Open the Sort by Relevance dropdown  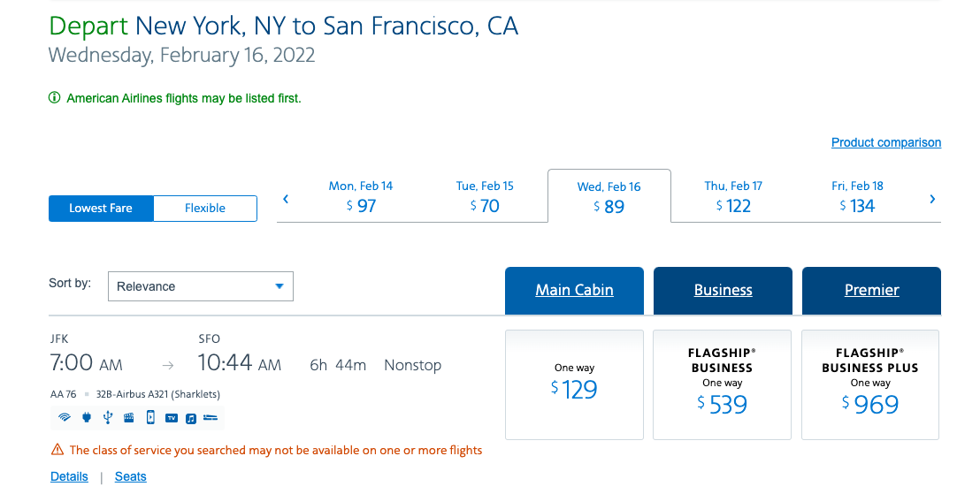coord(200,286)
